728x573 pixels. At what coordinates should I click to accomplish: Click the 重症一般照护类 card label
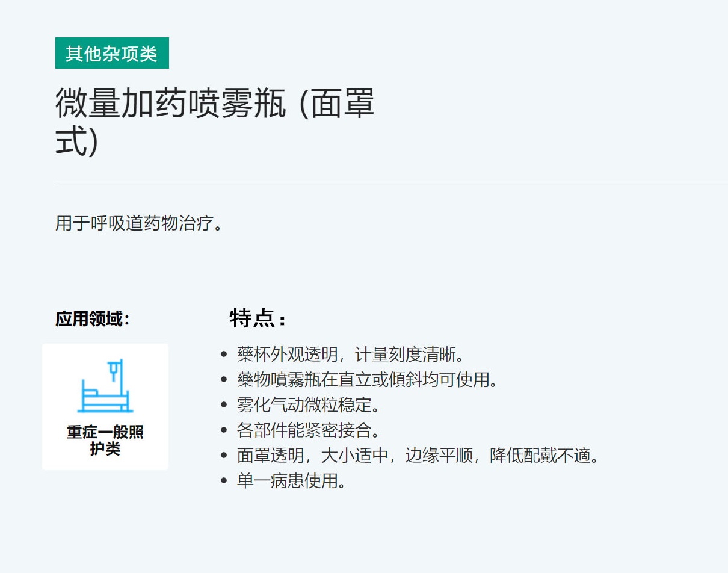(x=105, y=441)
